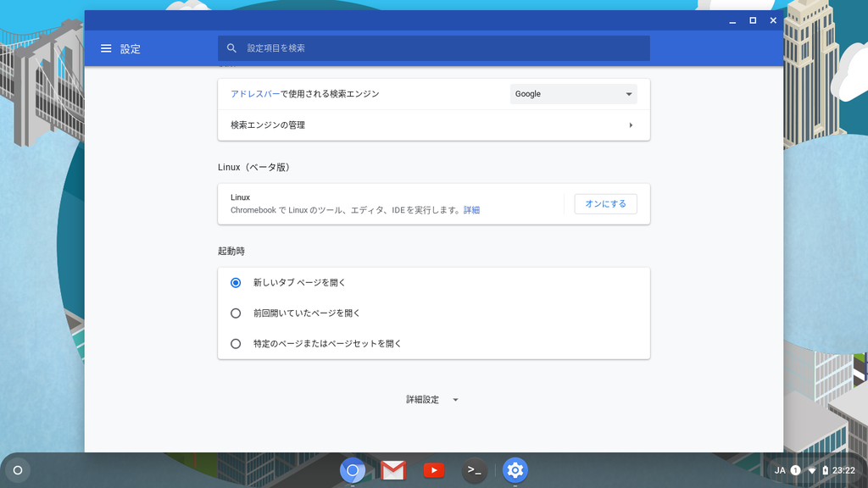This screenshot has height=488, width=868.
Task: Click the 設定 title text
Action: pyautogui.click(x=130, y=49)
